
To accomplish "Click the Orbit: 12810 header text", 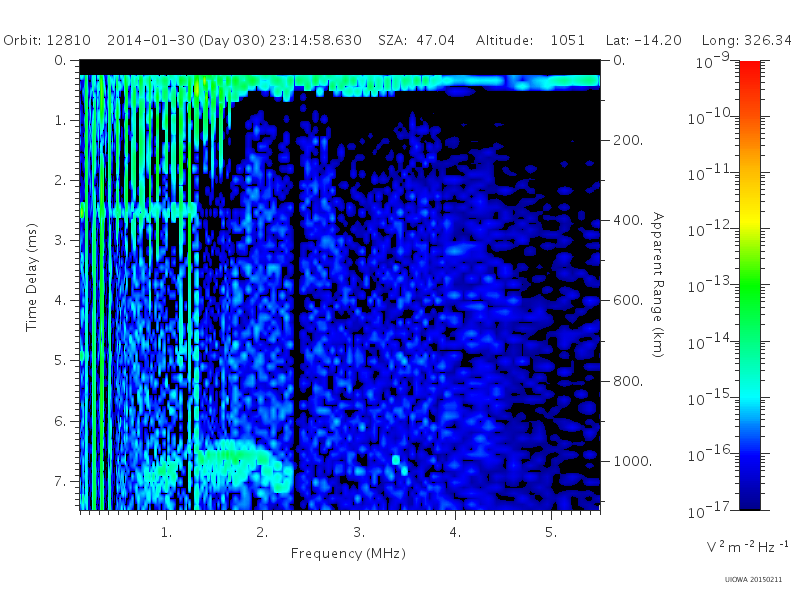I will coord(47,40).
